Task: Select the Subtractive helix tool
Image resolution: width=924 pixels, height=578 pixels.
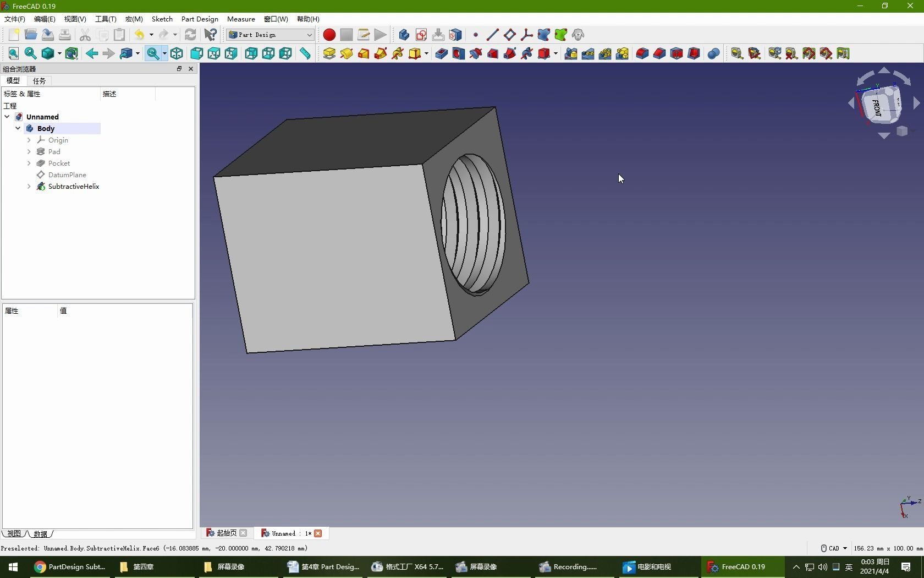Action: coord(526,53)
